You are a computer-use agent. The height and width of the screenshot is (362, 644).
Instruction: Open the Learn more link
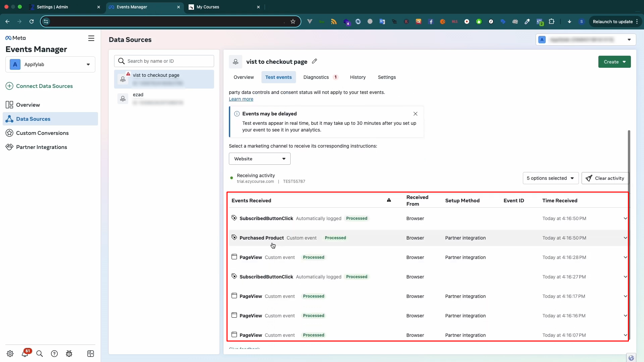(241, 99)
